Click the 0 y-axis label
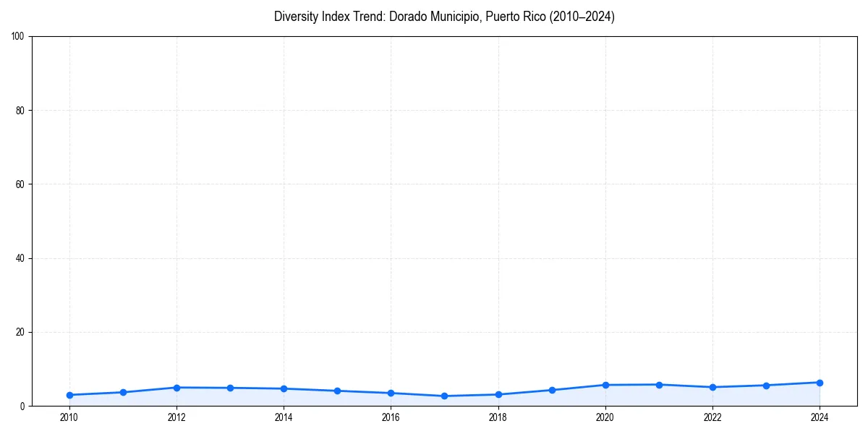 24,405
